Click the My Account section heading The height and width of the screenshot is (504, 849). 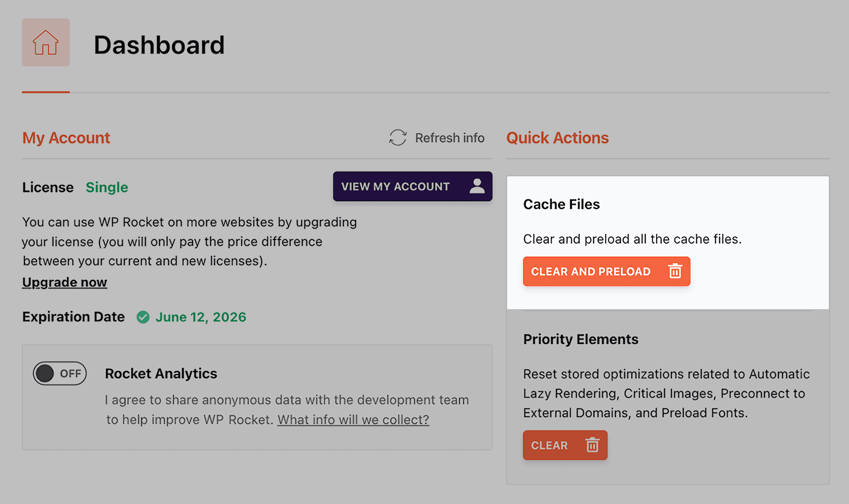pos(66,138)
